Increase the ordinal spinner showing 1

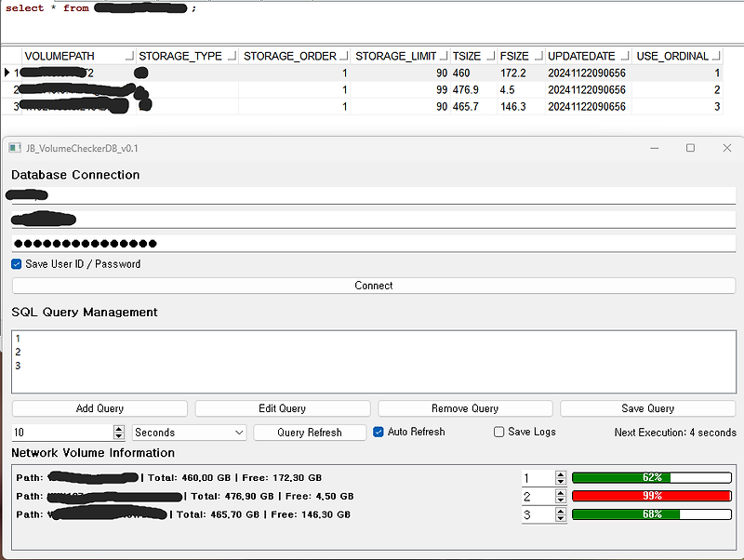(561, 474)
